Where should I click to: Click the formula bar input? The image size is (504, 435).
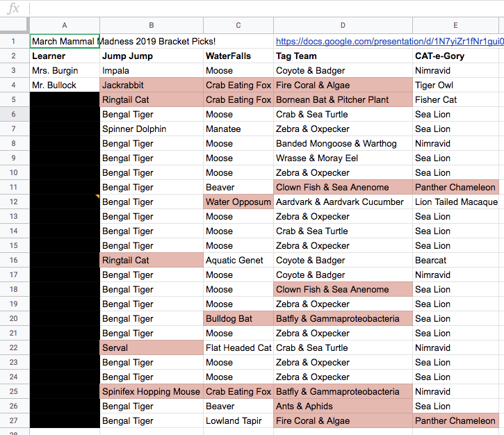(267, 8)
